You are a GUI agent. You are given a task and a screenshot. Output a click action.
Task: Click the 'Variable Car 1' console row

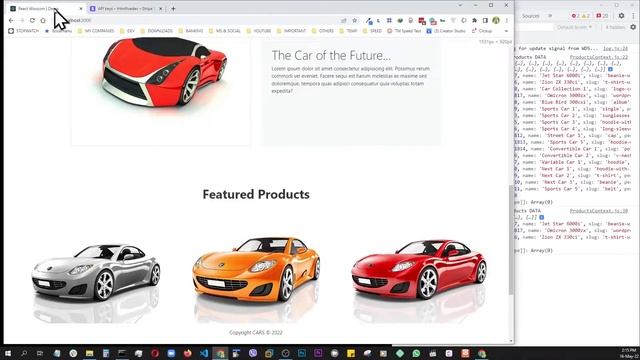573,162
